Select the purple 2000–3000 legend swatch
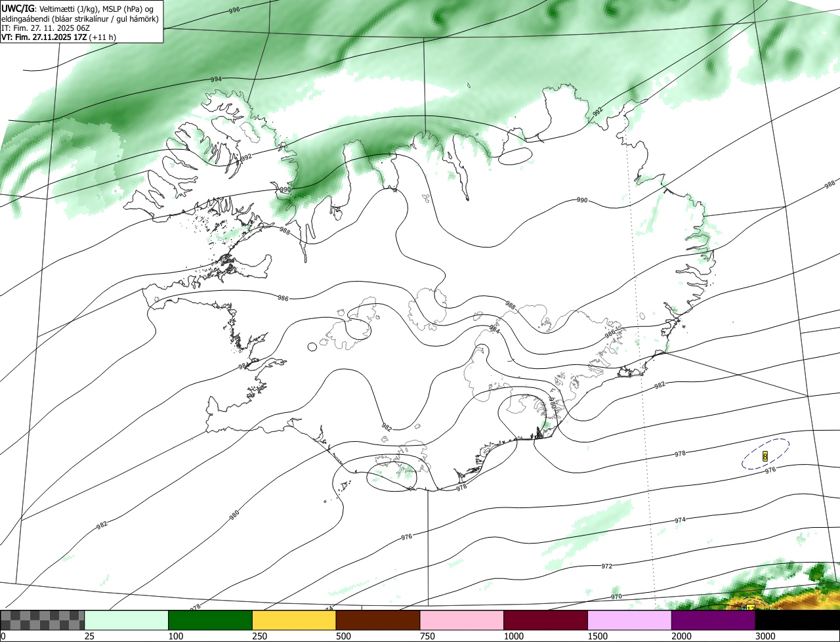Screen dimensions: 840x642 [713, 620]
